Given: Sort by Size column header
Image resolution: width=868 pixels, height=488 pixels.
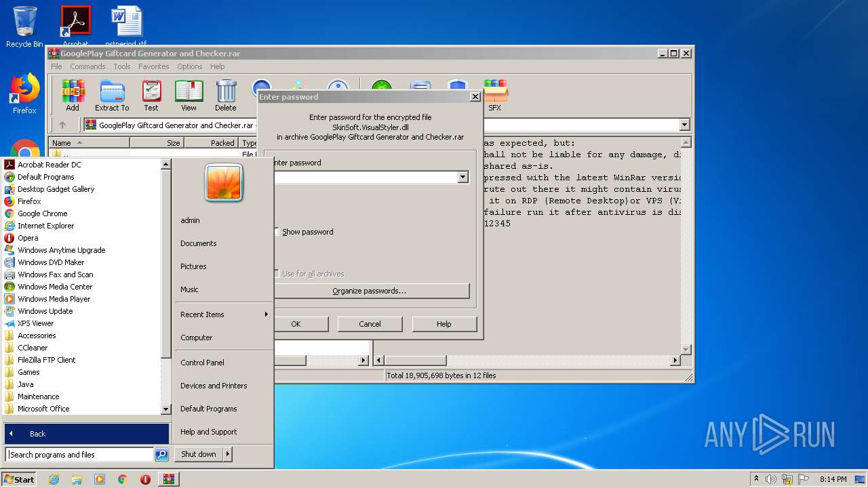Looking at the screenshot, I should (157, 143).
